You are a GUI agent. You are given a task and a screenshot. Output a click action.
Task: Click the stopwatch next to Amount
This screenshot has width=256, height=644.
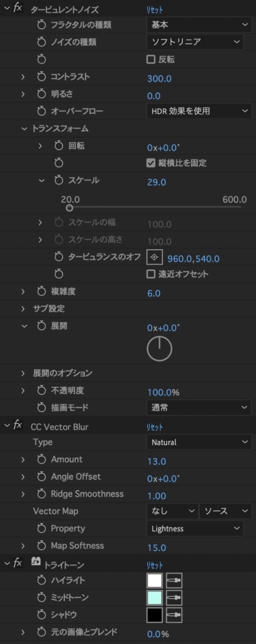click(42, 460)
